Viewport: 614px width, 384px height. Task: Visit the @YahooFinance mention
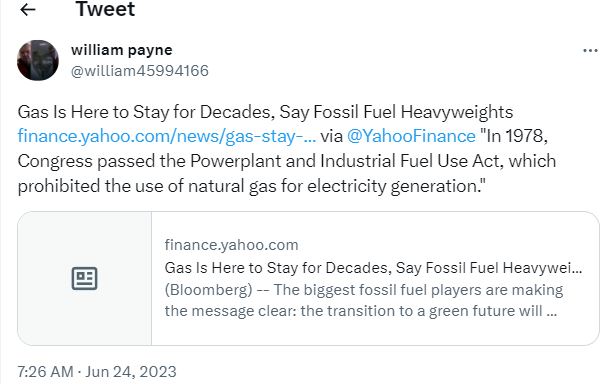pos(411,136)
